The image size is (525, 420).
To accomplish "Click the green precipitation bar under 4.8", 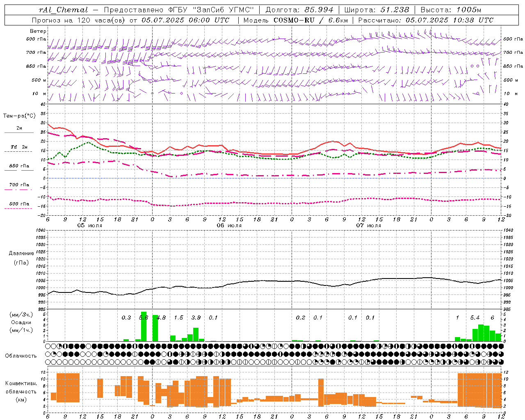I will [x=155, y=328].
